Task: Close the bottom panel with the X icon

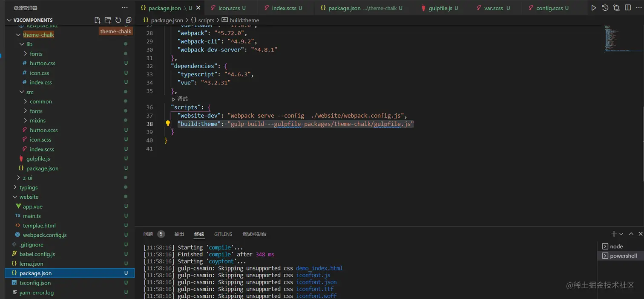Action: 641,234
